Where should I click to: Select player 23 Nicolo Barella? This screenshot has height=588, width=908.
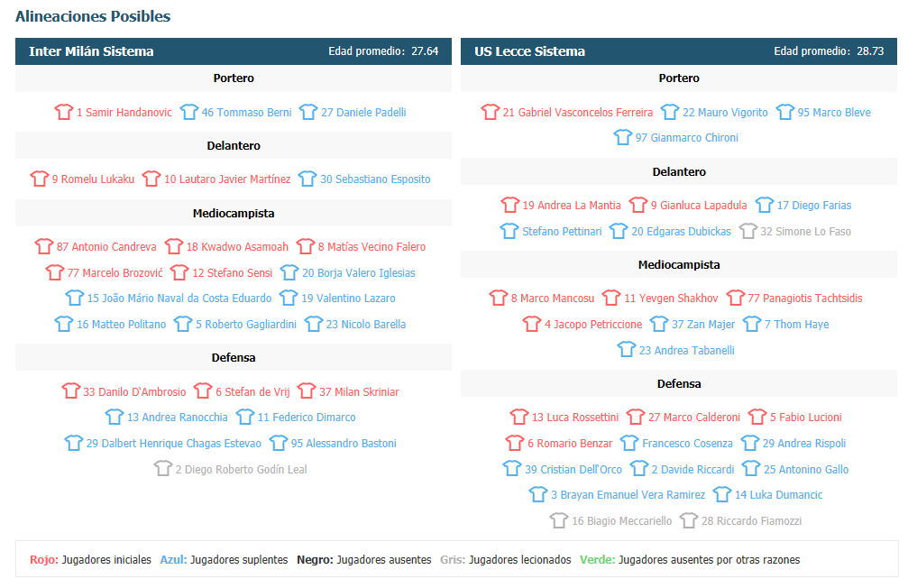point(366,325)
